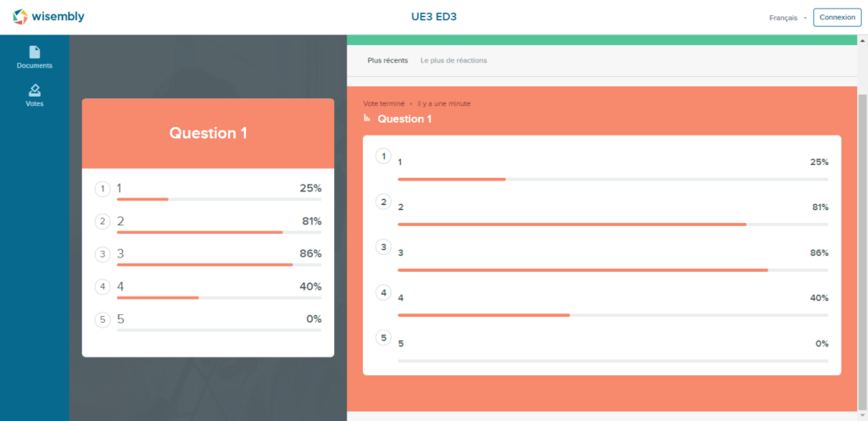Click the Connexion button

837,17
